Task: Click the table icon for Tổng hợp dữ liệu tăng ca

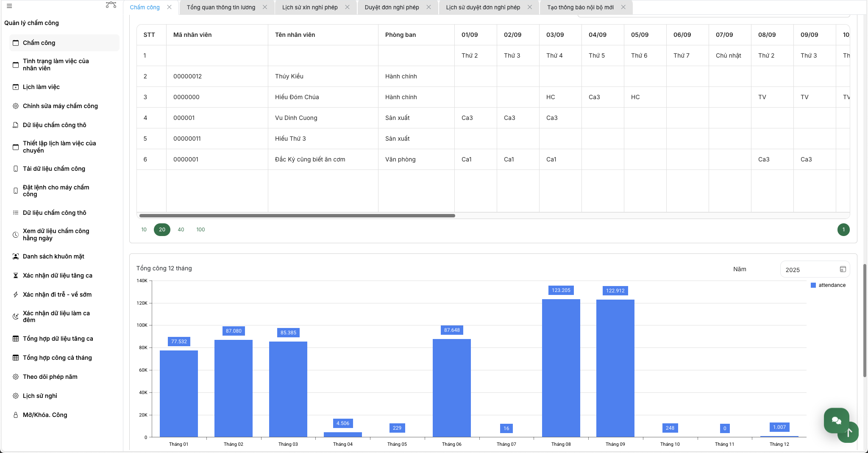Action: click(x=16, y=339)
